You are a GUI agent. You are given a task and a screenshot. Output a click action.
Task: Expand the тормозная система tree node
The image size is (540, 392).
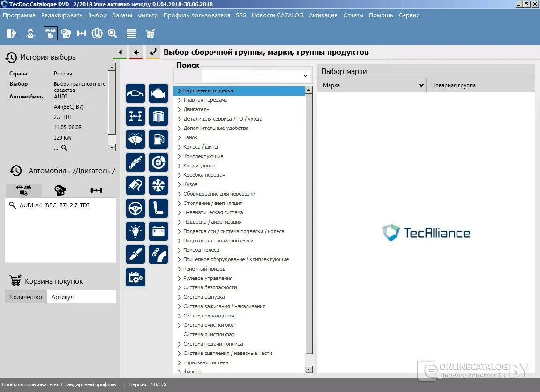(179, 363)
